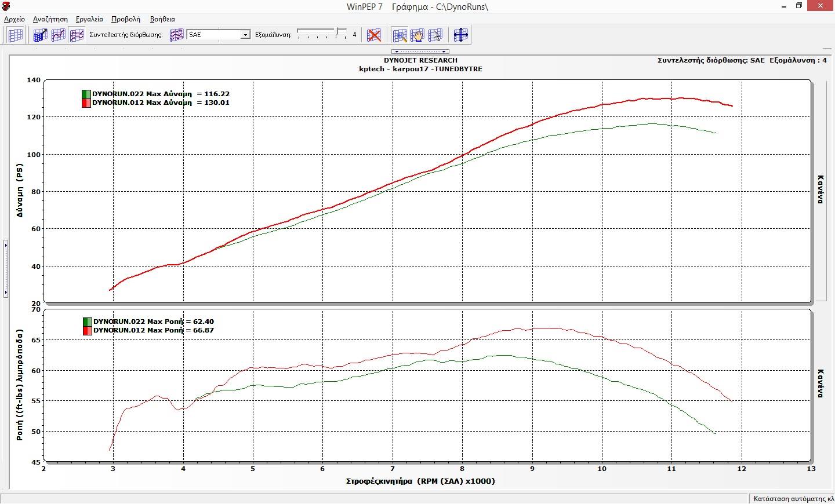Click the kptech - karpou17 -TUNEDBYTRE subtitle
Image resolution: width=835 pixels, height=504 pixels.
(x=420, y=69)
